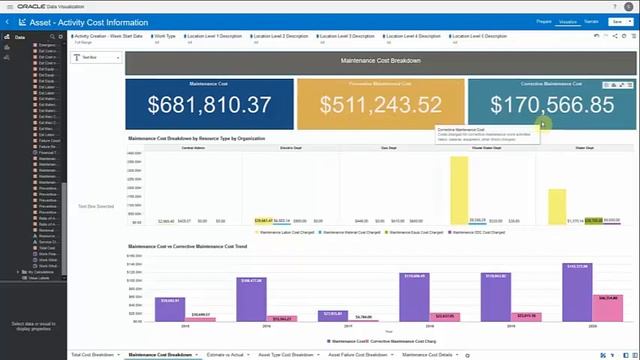Click the project chart icon beside the title

[22, 22]
